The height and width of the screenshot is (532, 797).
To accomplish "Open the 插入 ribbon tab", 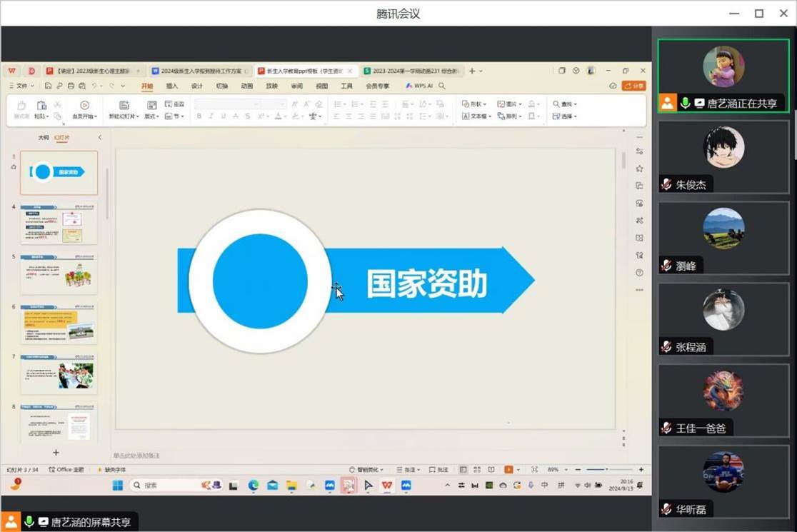I will point(172,86).
